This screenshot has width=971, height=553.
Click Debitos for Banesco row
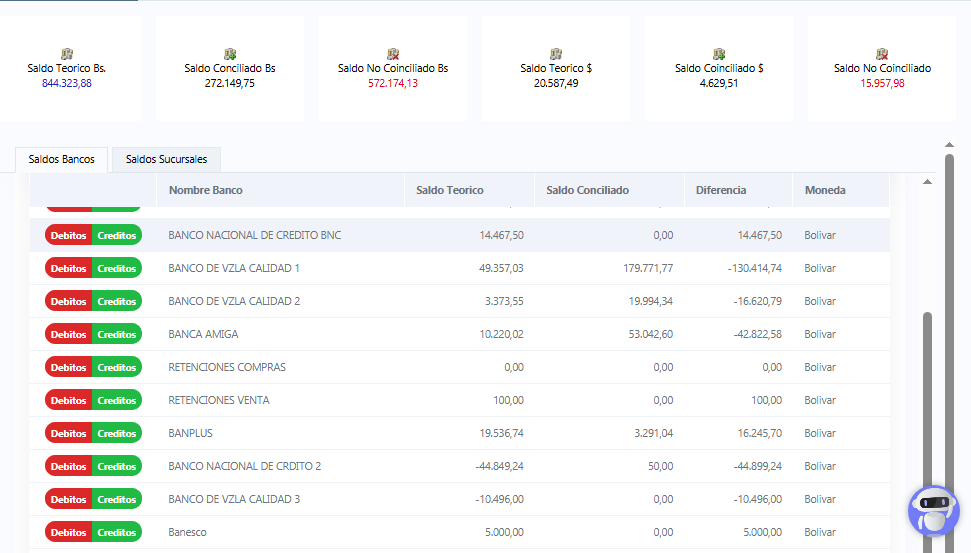pos(68,532)
